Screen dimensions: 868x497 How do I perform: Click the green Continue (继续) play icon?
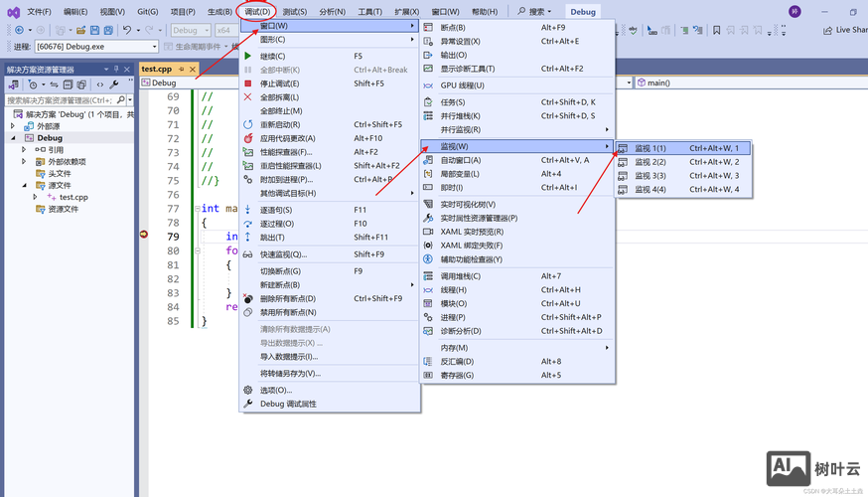[247, 56]
